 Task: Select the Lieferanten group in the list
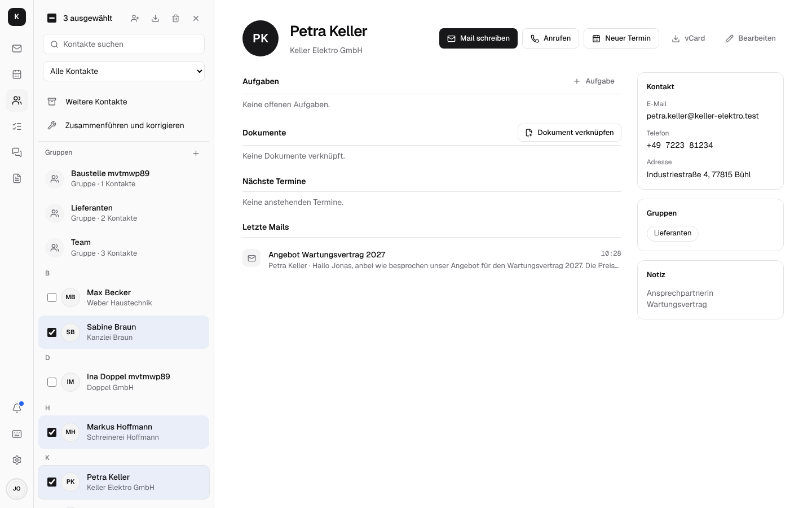[x=123, y=213]
